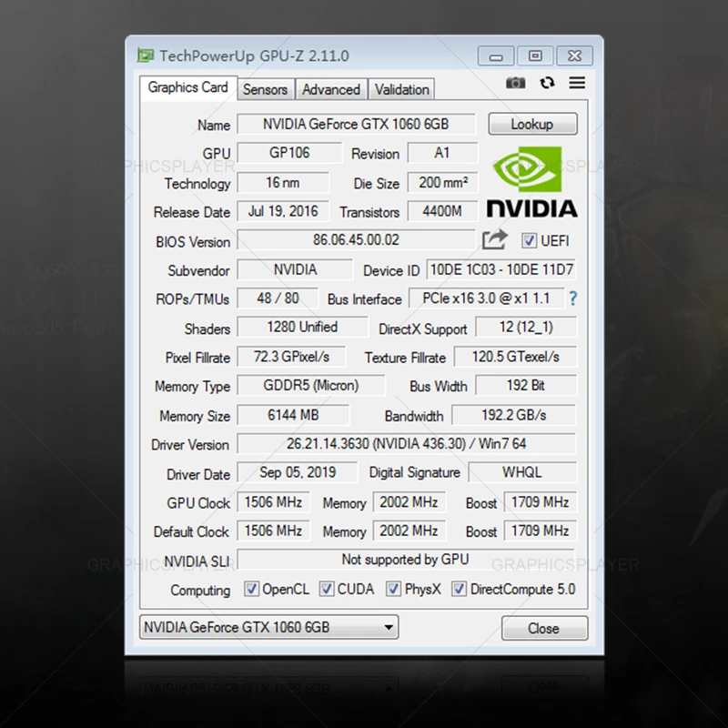This screenshot has height=728, width=728.
Task: Click the Technology field 16 nm
Action: (x=283, y=183)
